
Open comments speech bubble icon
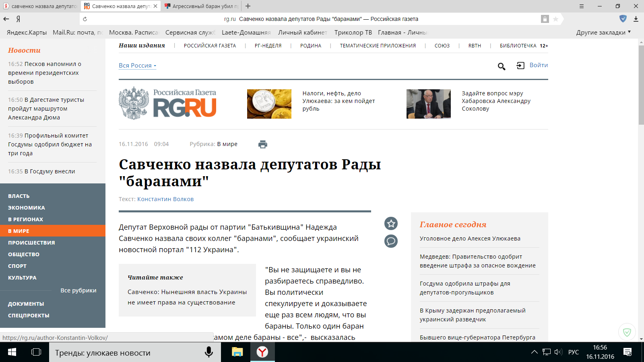click(x=391, y=241)
